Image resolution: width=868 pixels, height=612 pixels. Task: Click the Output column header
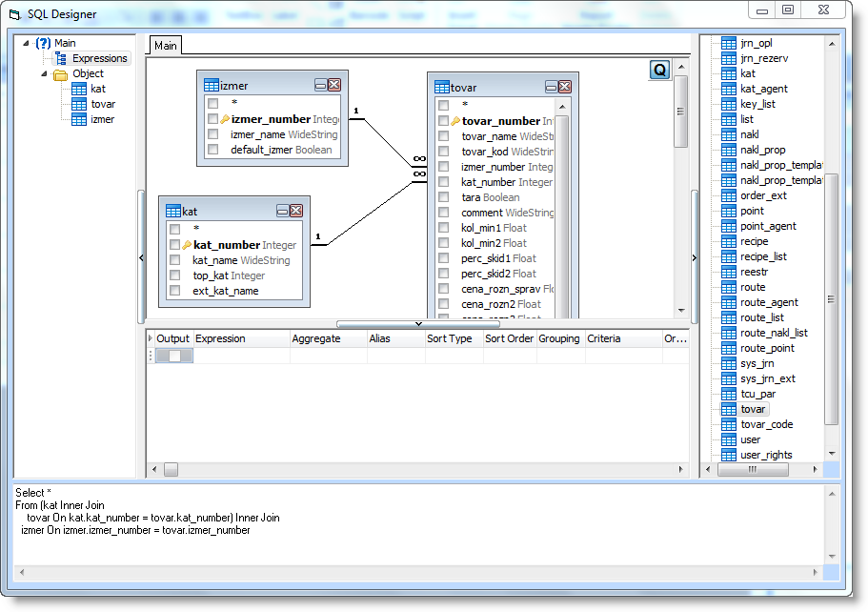173,338
